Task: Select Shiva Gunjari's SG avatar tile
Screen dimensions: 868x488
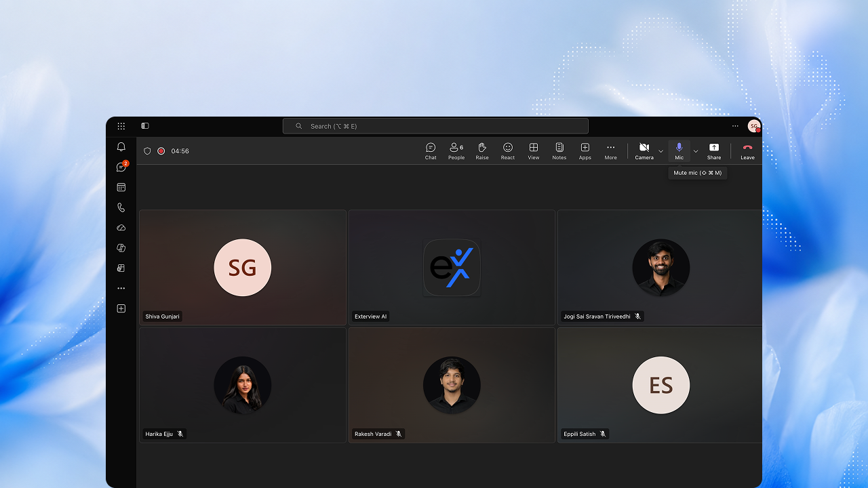Action: pos(243,268)
